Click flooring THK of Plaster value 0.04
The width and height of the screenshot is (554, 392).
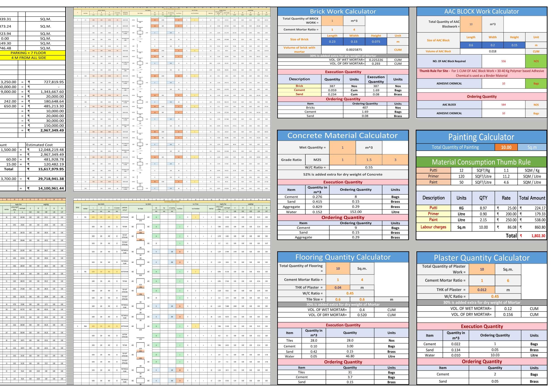pyautogui.click(x=338, y=287)
